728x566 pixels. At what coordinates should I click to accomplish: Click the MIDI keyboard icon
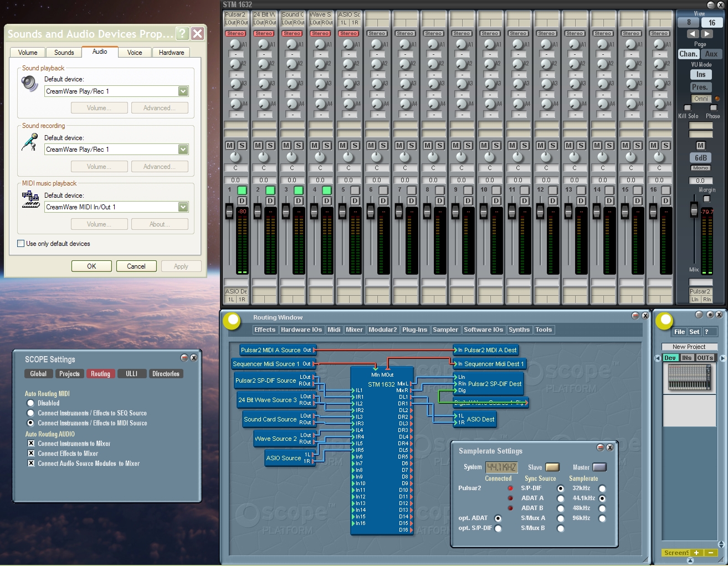point(30,199)
